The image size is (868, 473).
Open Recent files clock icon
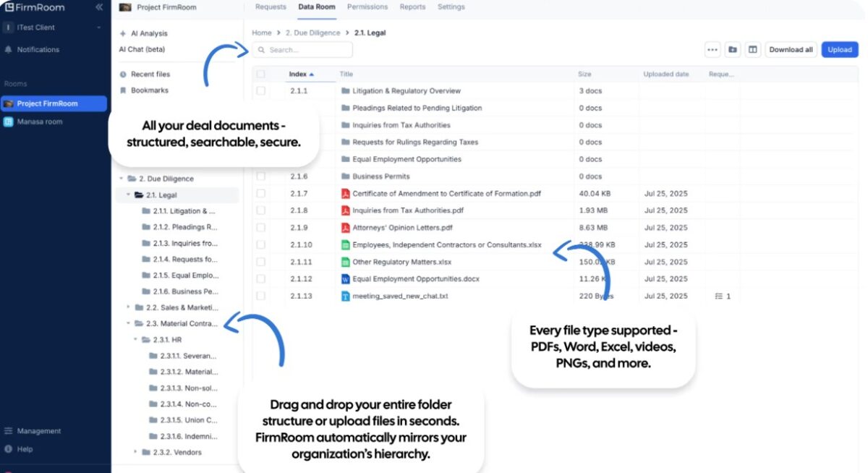tap(124, 74)
